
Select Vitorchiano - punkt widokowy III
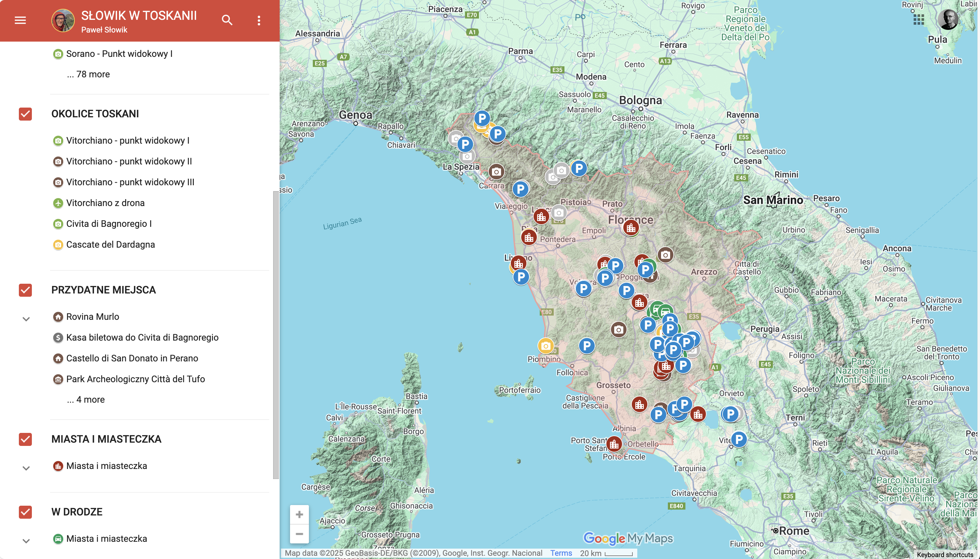click(130, 182)
